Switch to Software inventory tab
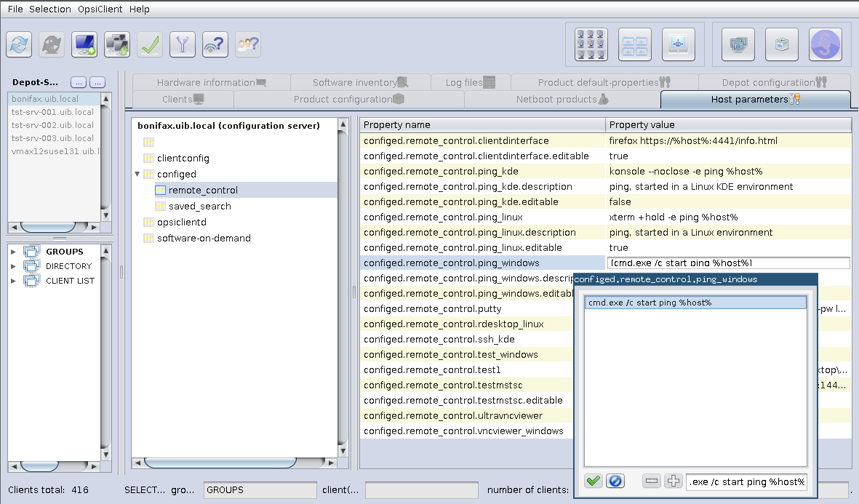The width and height of the screenshot is (859, 504). click(x=360, y=82)
